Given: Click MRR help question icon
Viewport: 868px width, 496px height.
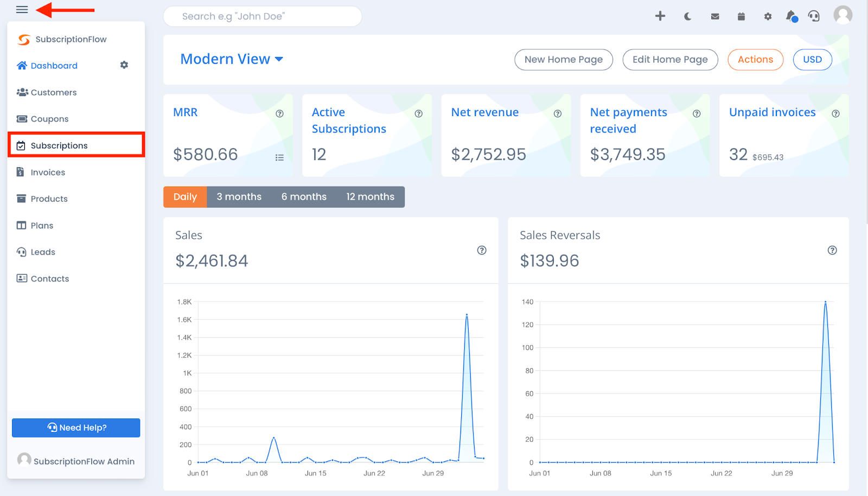Looking at the screenshot, I should 279,113.
